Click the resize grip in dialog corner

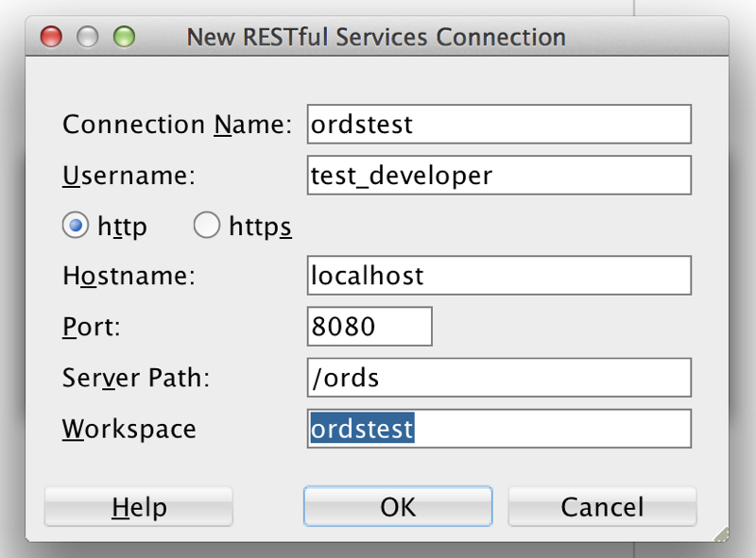click(720, 533)
